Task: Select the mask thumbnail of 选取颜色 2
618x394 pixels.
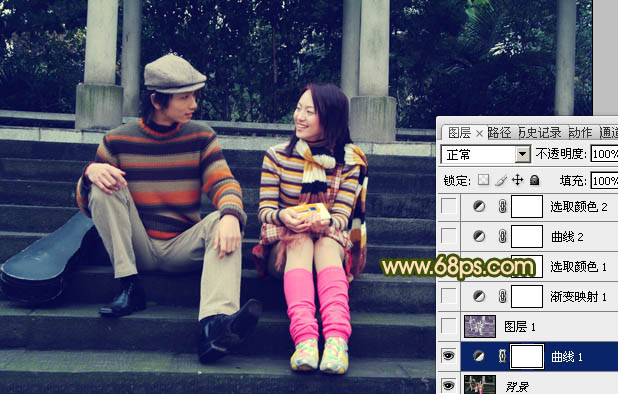Action: (x=527, y=206)
